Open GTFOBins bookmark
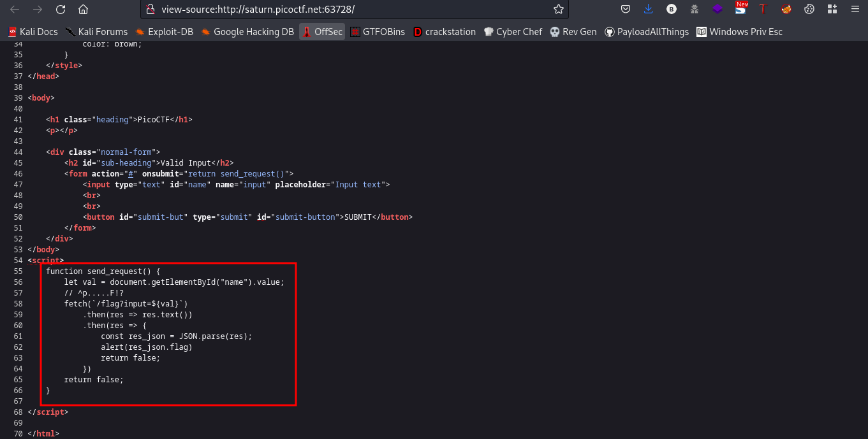 [378, 32]
